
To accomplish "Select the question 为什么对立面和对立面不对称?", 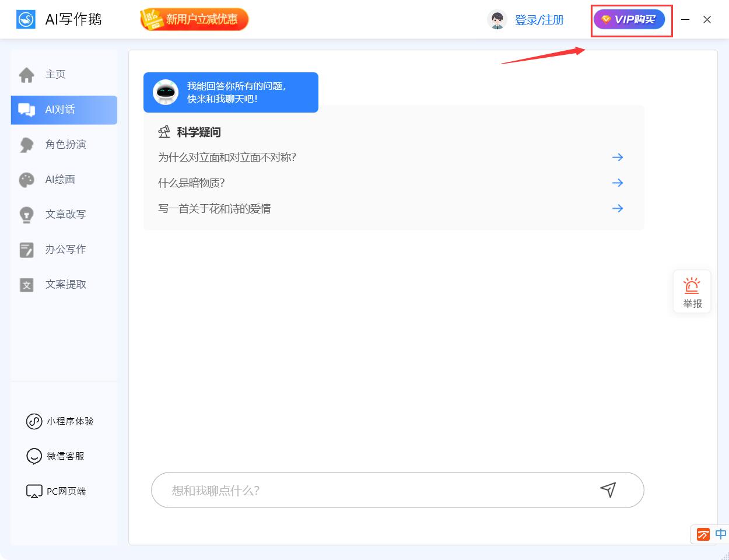I will pyautogui.click(x=227, y=157).
